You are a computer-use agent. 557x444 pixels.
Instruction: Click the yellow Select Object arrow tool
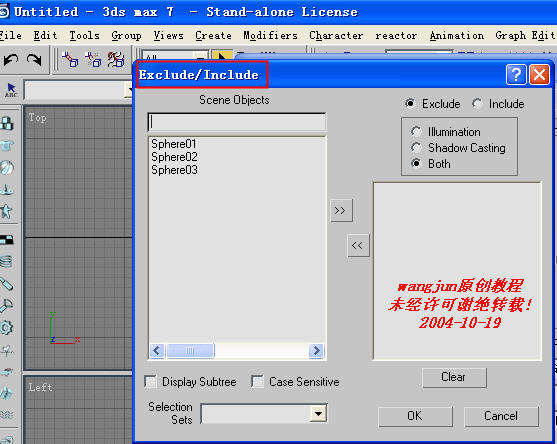[222, 56]
